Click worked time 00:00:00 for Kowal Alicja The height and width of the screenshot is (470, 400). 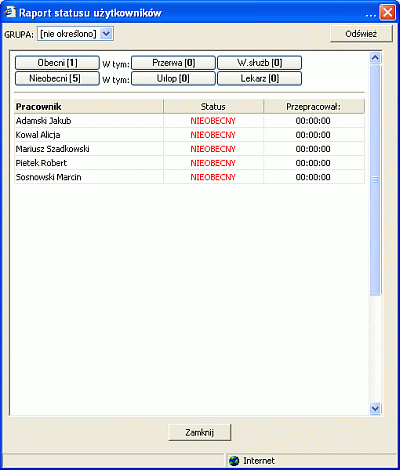pyautogui.click(x=313, y=135)
